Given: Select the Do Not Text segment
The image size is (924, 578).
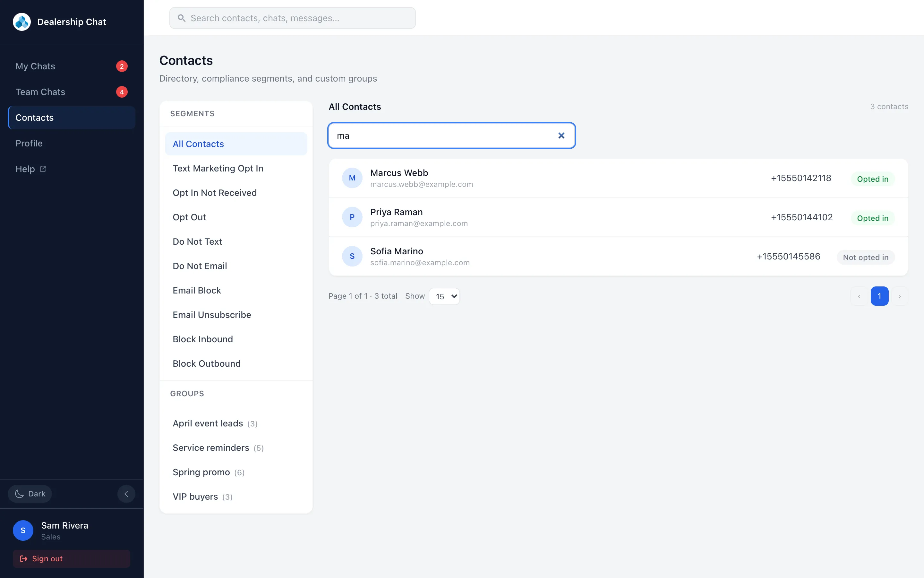Looking at the screenshot, I should (236, 241).
